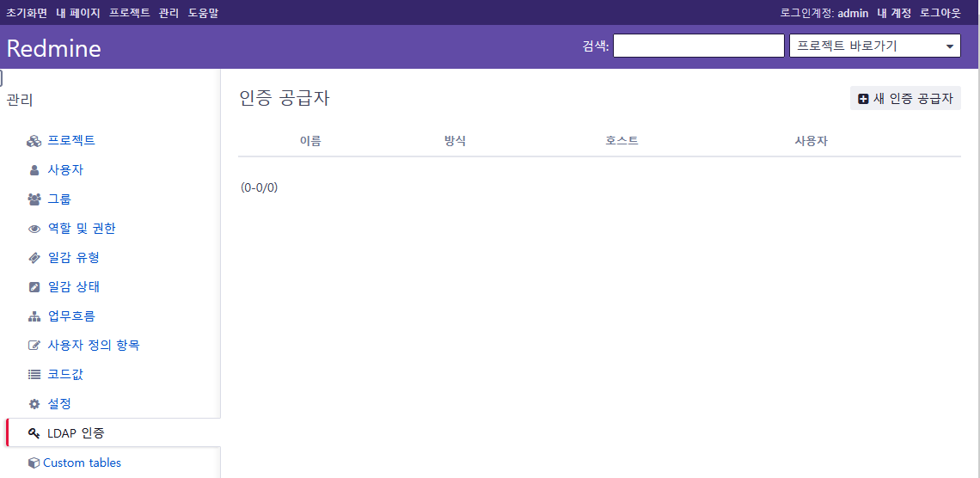This screenshot has height=478, width=980.
Task: Click the 새 인증 공급자 button
Action: click(905, 99)
